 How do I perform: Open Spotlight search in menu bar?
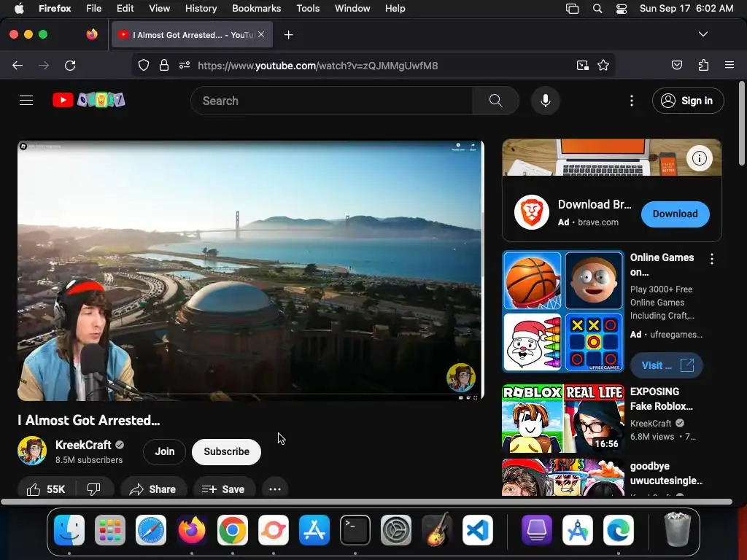[x=597, y=9]
